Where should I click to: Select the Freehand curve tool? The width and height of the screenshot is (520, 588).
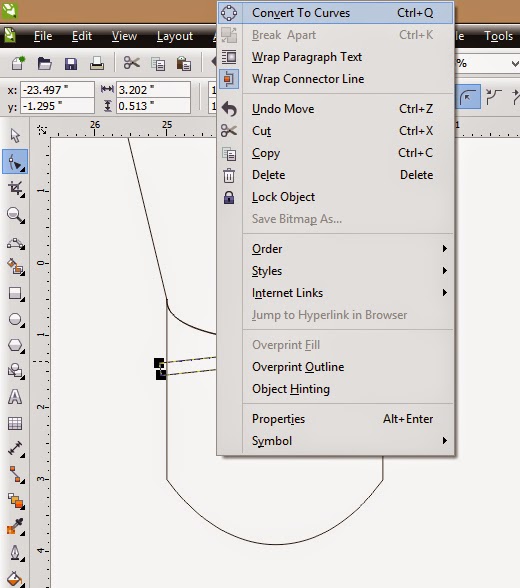click(x=15, y=243)
